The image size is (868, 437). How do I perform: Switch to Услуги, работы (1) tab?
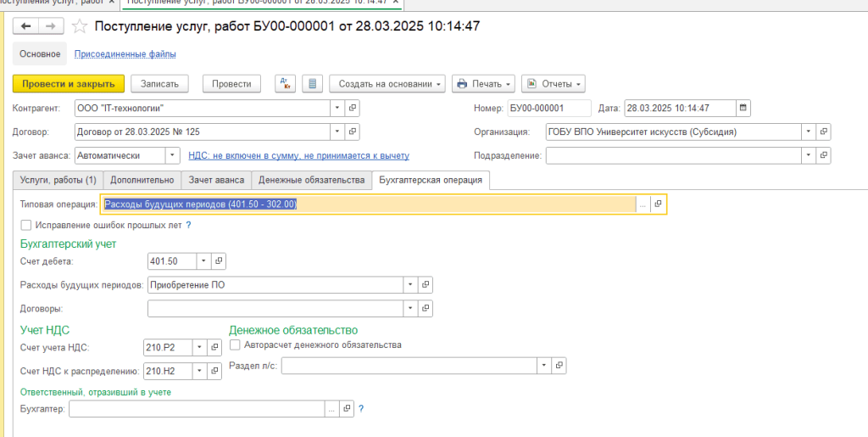(58, 180)
